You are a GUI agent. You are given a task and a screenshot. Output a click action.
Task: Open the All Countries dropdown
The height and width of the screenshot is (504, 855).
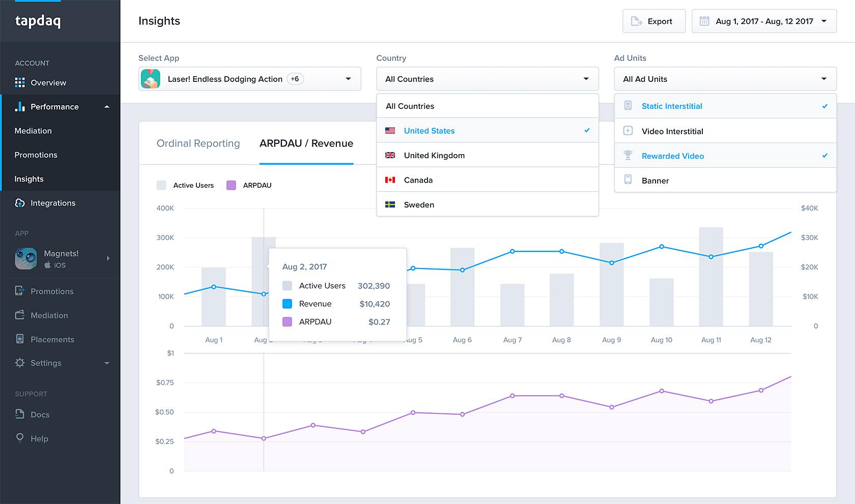(x=487, y=79)
